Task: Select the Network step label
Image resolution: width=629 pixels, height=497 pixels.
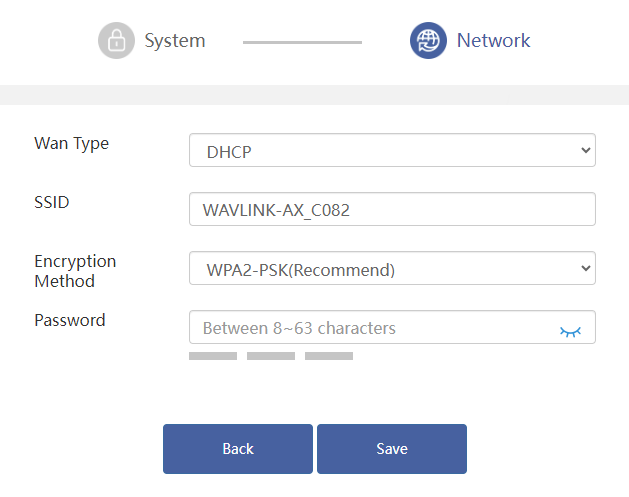Action: coord(493,40)
